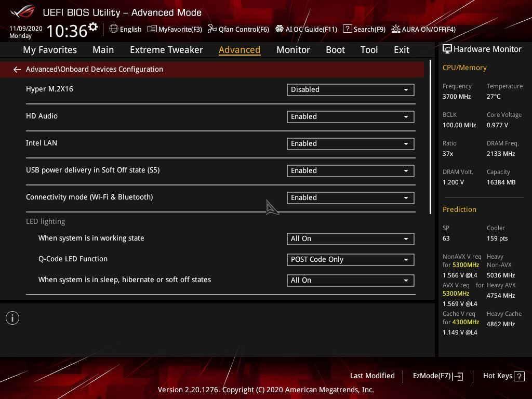This screenshot has width=532, height=399.
Task: Open sleep hibernate soft off LED dropdown
Action: click(351, 280)
